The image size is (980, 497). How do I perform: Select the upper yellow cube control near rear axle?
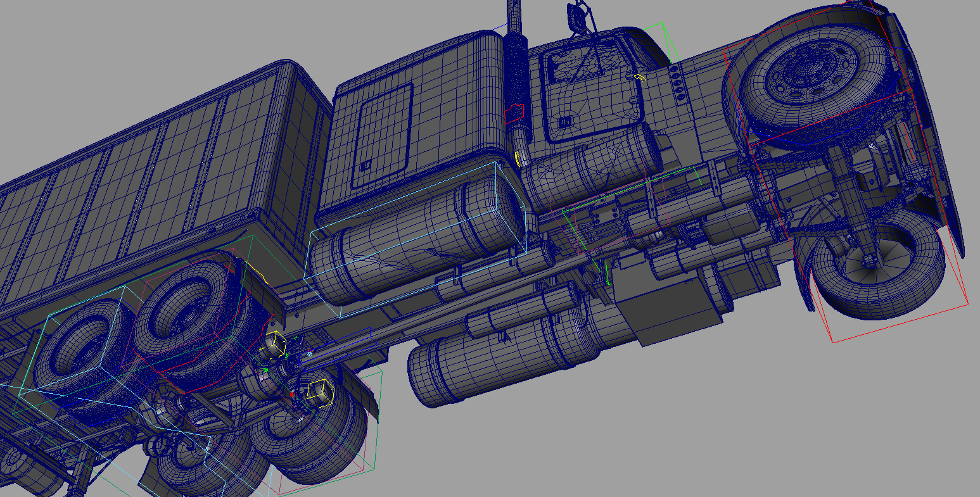tap(276, 343)
